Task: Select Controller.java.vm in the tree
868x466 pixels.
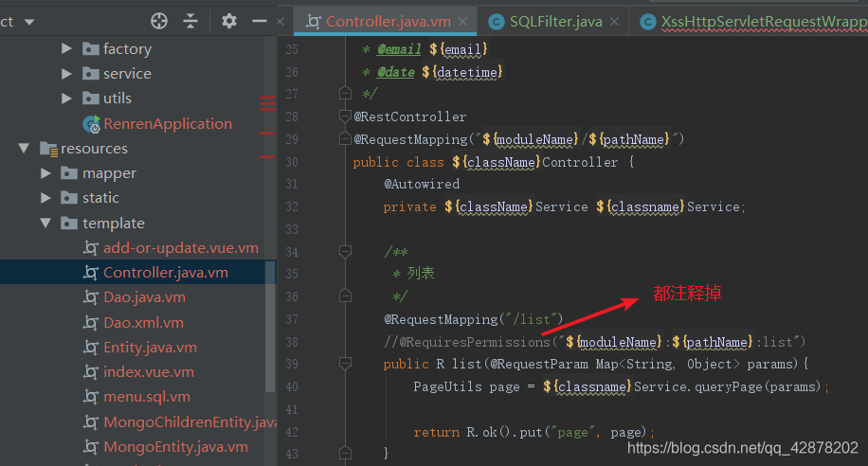Action: 166,272
